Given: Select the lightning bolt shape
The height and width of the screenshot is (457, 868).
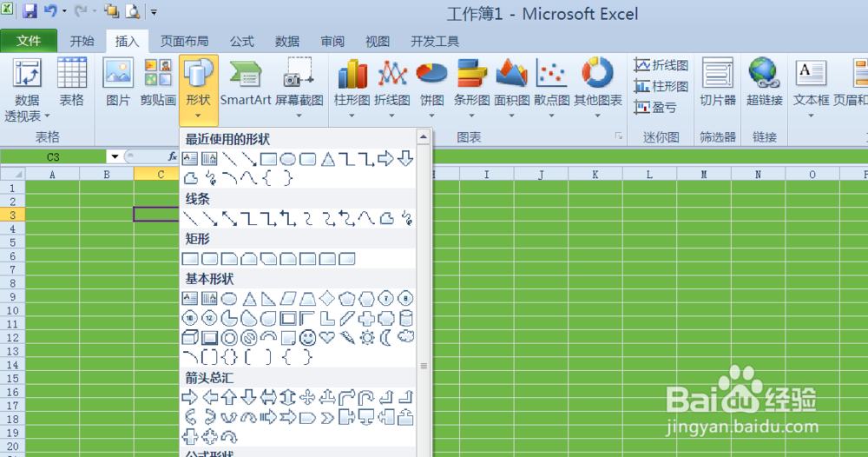Looking at the screenshot, I should pos(347,337).
